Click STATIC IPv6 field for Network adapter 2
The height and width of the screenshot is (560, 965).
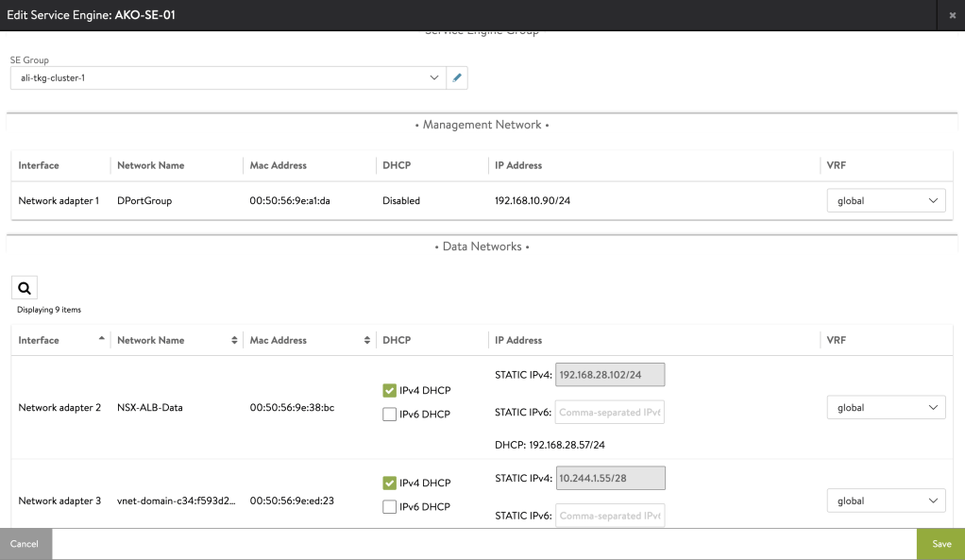[x=610, y=412]
